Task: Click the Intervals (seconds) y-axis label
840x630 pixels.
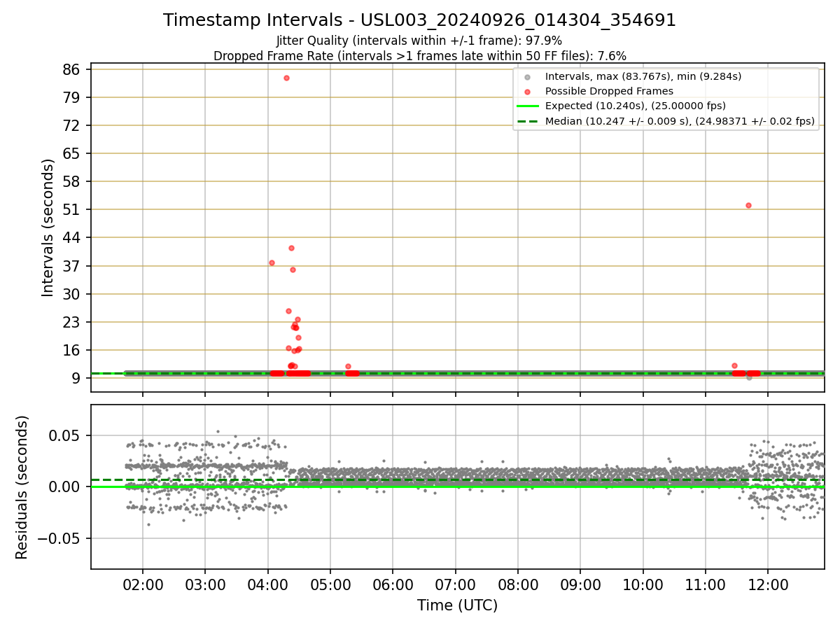Action: (48, 227)
